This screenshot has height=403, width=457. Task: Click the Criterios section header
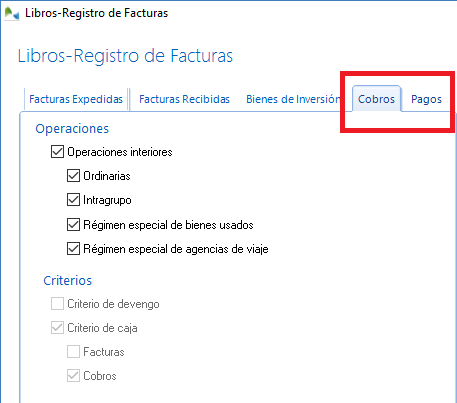(x=68, y=281)
